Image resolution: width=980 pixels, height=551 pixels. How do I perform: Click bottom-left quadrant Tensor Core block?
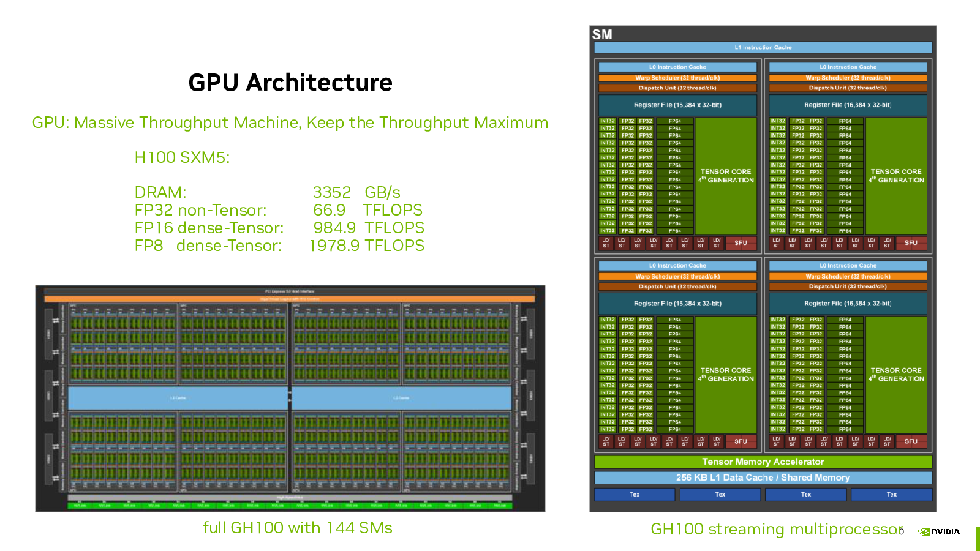coord(726,375)
